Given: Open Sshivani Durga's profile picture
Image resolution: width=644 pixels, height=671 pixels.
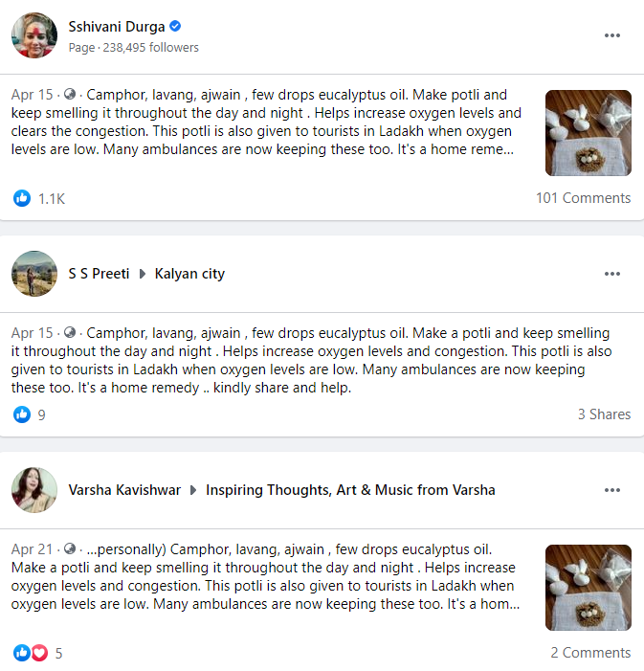Looking at the screenshot, I should (33, 36).
